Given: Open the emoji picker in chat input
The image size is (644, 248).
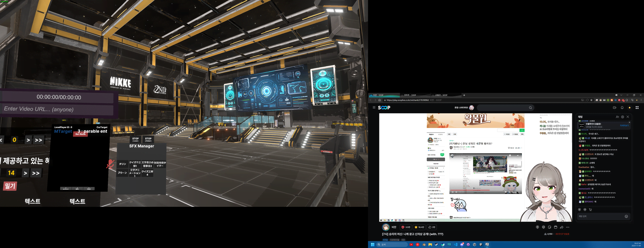Looking at the screenshot, I should point(626,216).
